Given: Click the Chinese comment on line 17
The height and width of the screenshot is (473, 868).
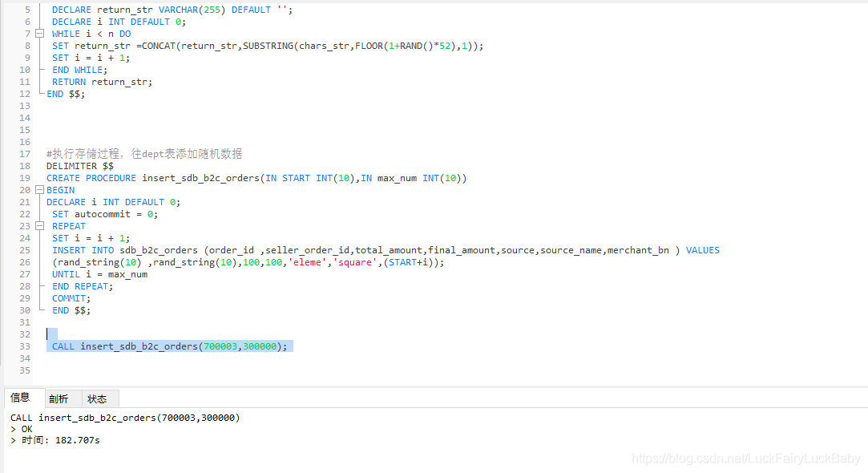Looking at the screenshot, I should coord(144,154).
